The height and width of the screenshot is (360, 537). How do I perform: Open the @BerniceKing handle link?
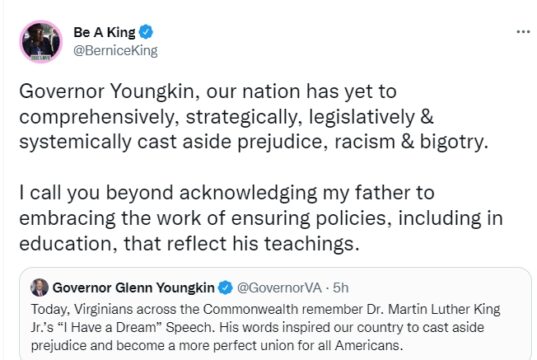(x=115, y=50)
